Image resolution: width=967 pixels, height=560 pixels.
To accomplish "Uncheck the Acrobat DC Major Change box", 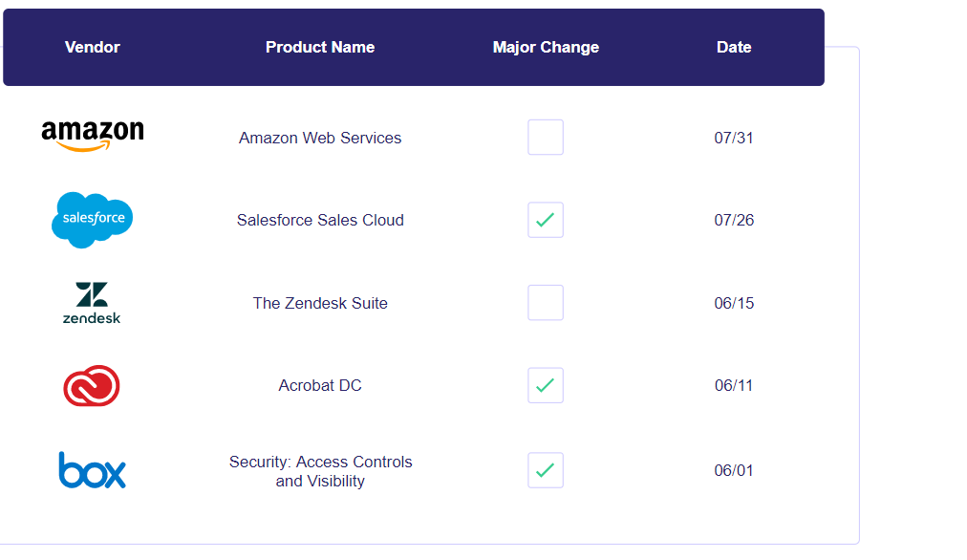I will click(545, 385).
